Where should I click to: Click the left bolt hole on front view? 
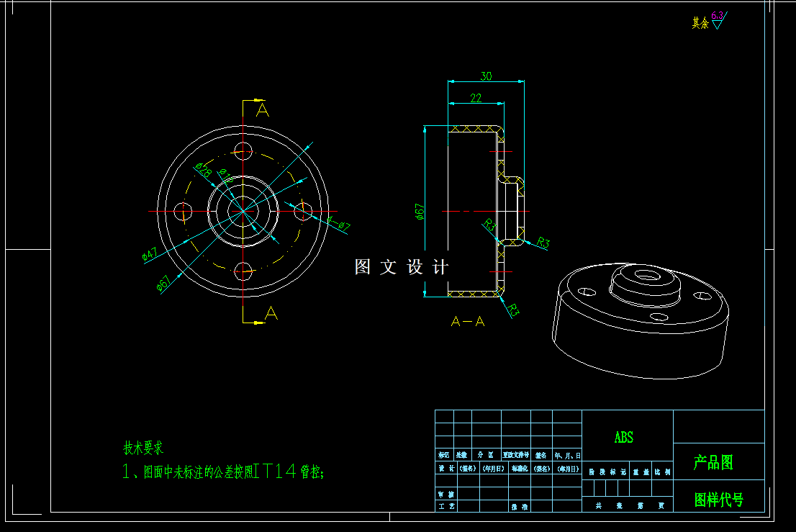[x=183, y=211]
